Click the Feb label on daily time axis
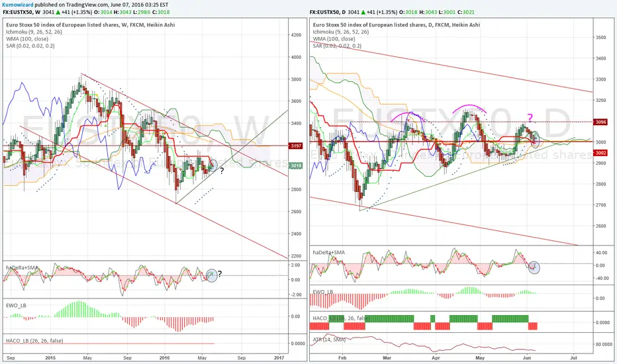 pos(342,357)
